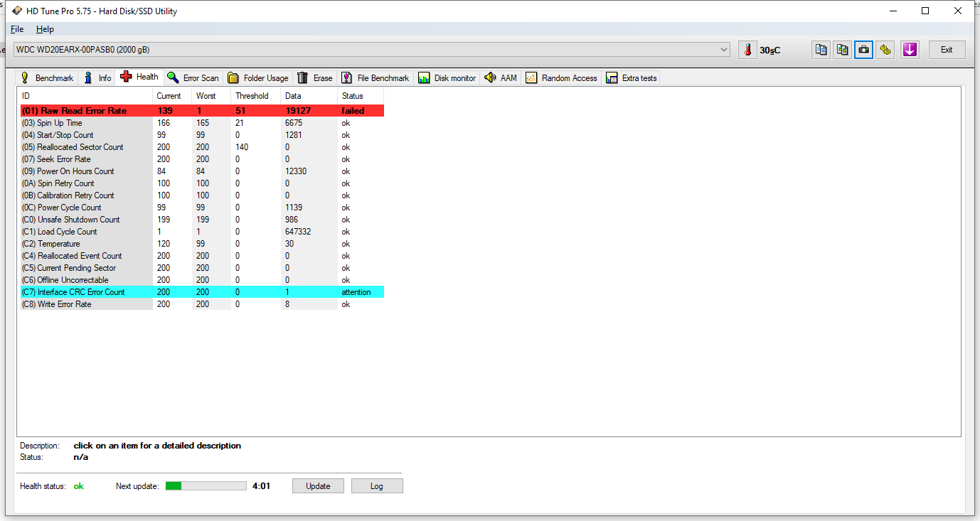Screen dimensions: 980x521
Task: Open the Help menu
Action: pyautogui.click(x=45, y=29)
